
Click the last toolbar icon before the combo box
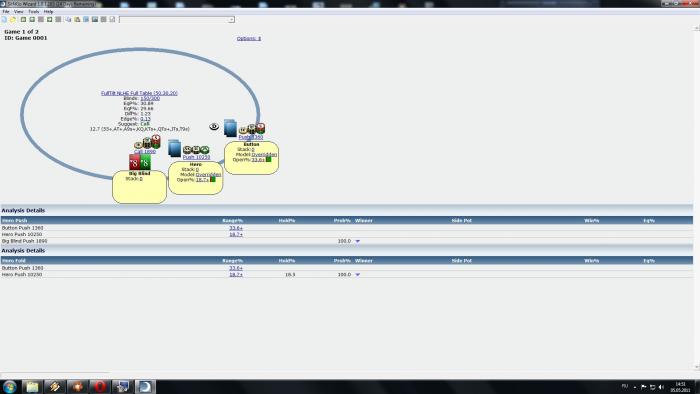click(x=112, y=20)
